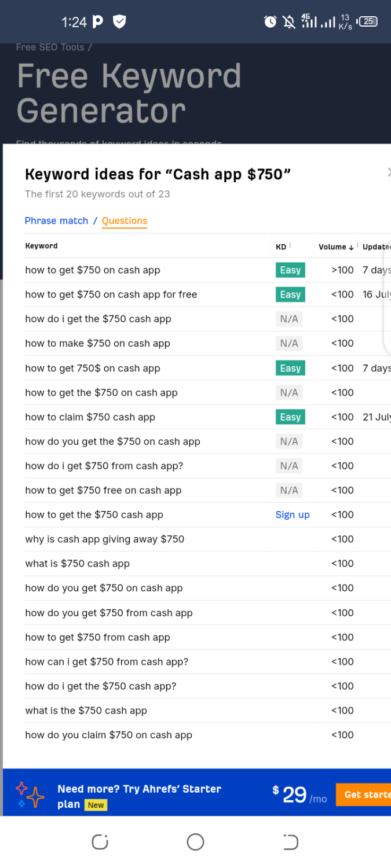Tap the clock time 1:24

coord(74,22)
